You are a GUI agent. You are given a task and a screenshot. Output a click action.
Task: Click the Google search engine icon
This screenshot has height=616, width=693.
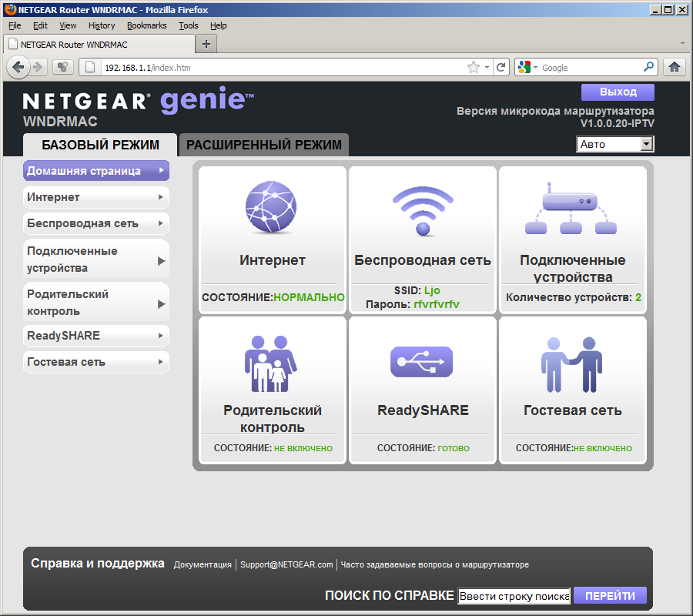point(524,67)
